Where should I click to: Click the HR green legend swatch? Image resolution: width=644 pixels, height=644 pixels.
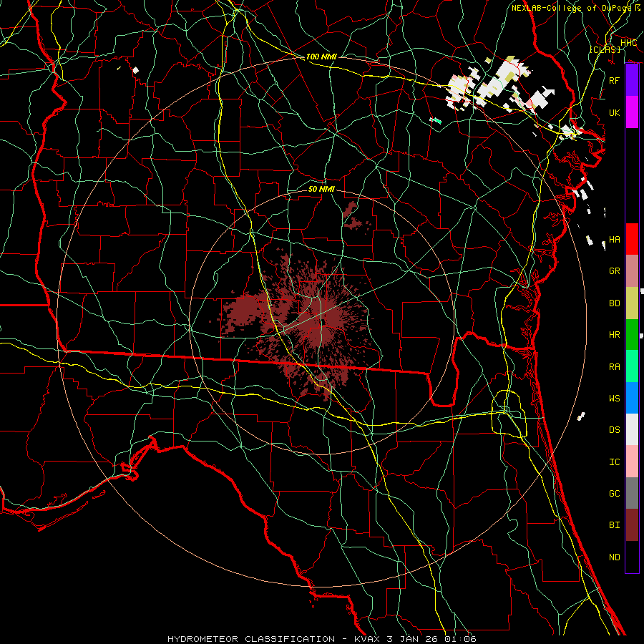[x=632, y=335]
